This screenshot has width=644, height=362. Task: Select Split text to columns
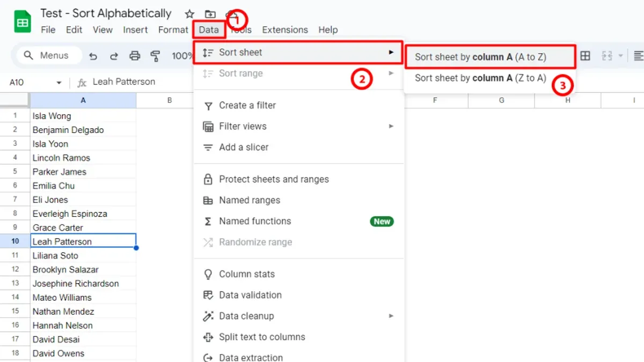[298, 337]
